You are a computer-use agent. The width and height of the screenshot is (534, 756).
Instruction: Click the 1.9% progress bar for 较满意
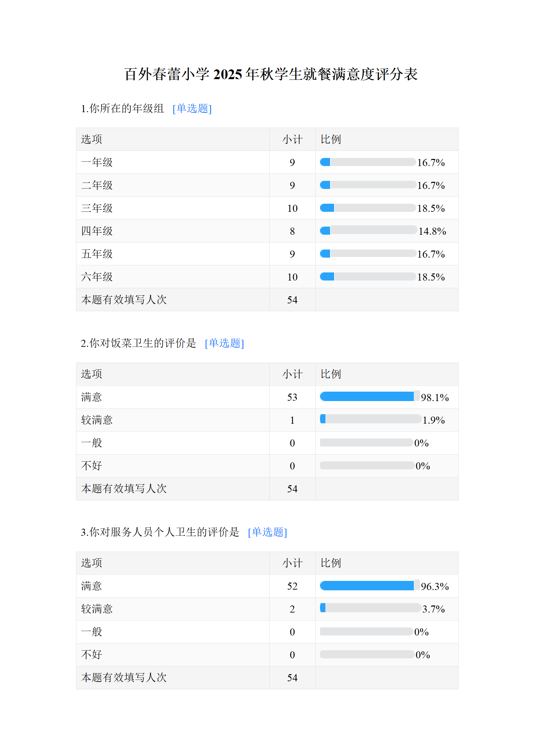pyautogui.click(x=370, y=419)
